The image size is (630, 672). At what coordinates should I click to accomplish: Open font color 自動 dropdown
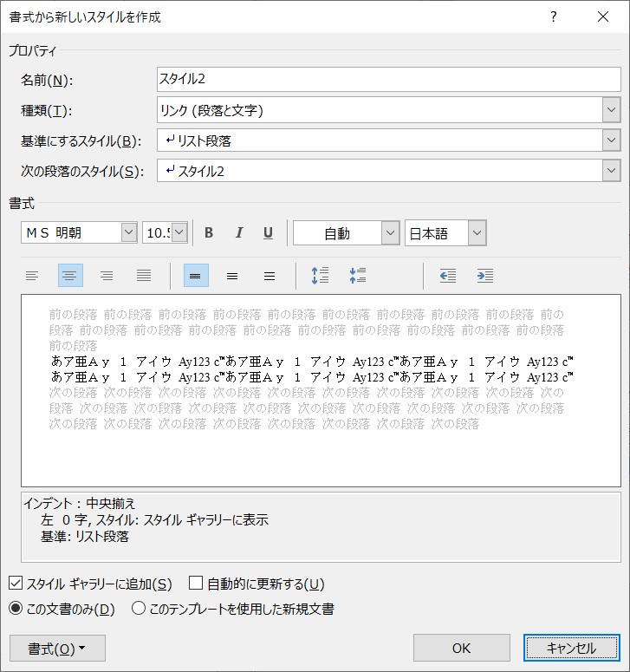click(390, 232)
